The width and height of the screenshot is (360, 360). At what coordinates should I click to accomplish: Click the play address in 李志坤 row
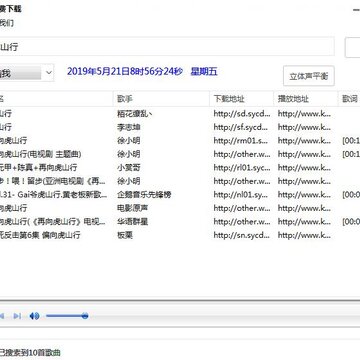coord(305,127)
